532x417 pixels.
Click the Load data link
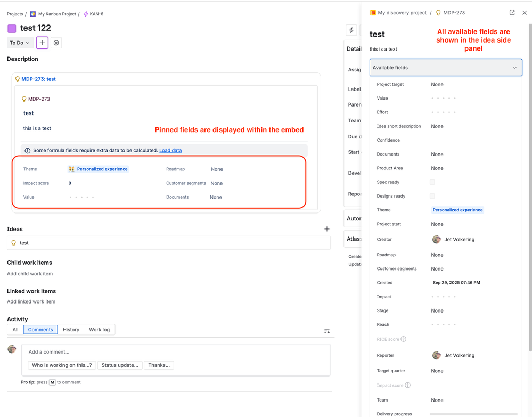coord(170,150)
